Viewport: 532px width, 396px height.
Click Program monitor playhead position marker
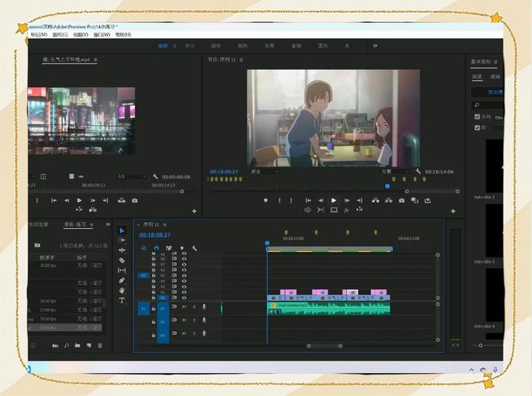click(388, 186)
